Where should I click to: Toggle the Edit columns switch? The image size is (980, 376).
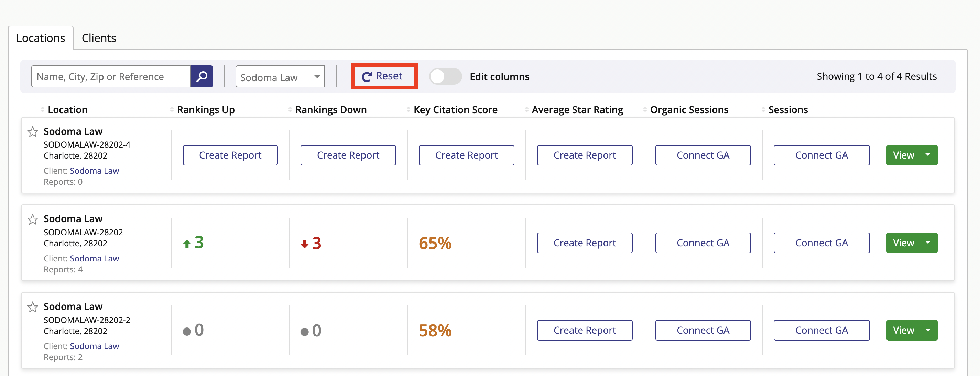(446, 76)
